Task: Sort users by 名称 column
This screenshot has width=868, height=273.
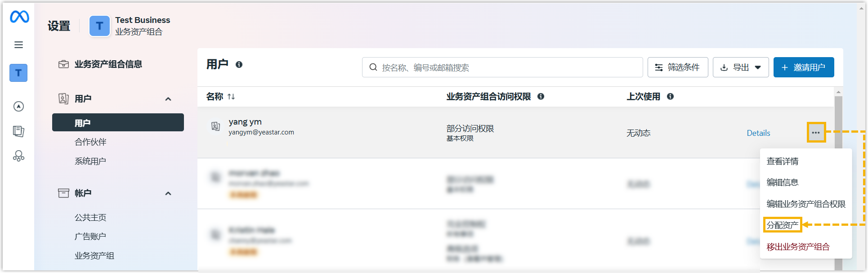Action: click(231, 97)
